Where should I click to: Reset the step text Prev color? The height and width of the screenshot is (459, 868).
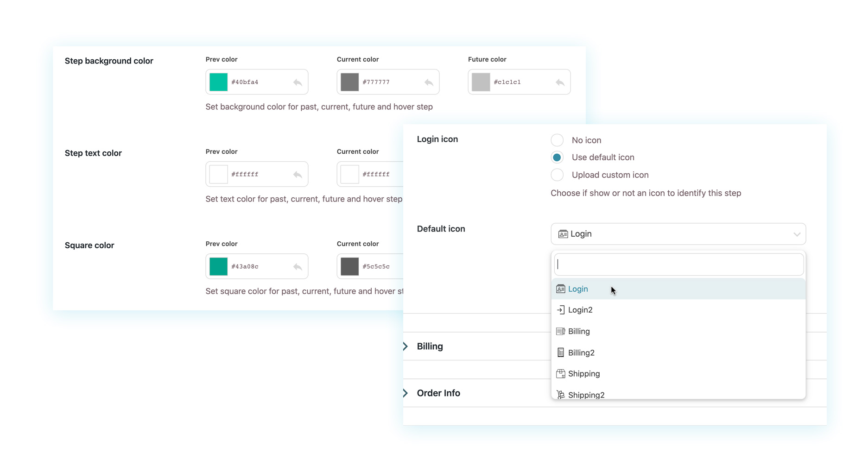298,175
